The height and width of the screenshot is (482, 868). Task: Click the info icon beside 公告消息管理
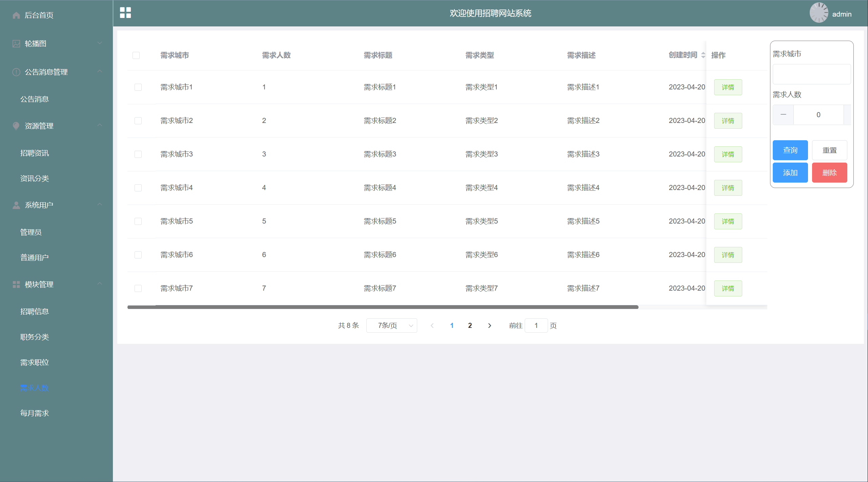coord(16,72)
